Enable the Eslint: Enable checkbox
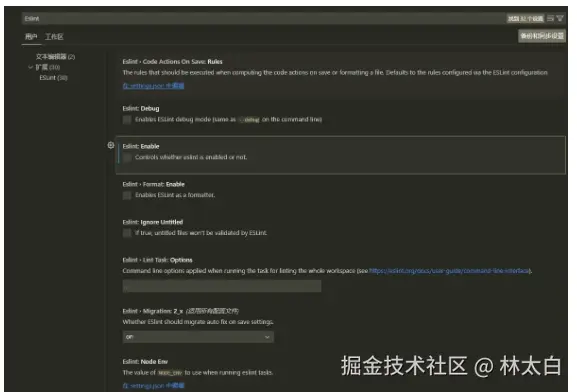This screenshot has height=392, width=577. (x=127, y=158)
